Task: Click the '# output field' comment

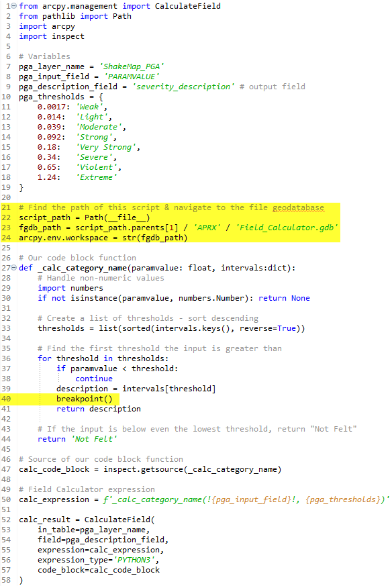Action: tap(272, 87)
